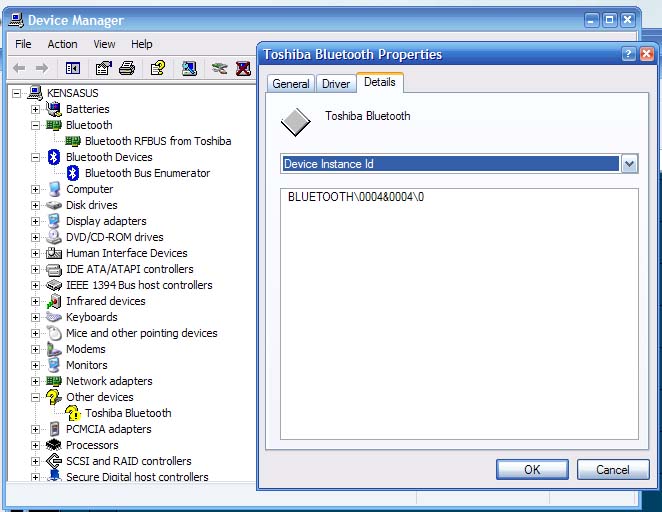The width and height of the screenshot is (662, 512).
Task: Click the Display adapters icon
Action: pos(54,221)
